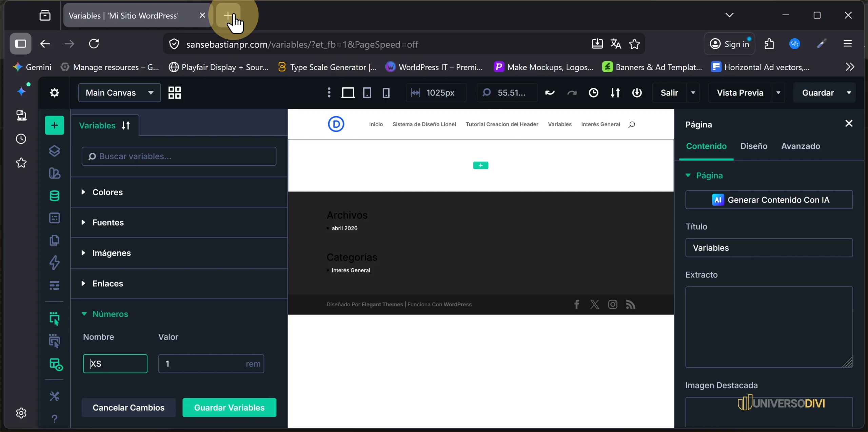This screenshot has width=868, height=432.
Task: Click Generar Contenido Con IA button
Action: pyautogui.click(x=769, y=200)
